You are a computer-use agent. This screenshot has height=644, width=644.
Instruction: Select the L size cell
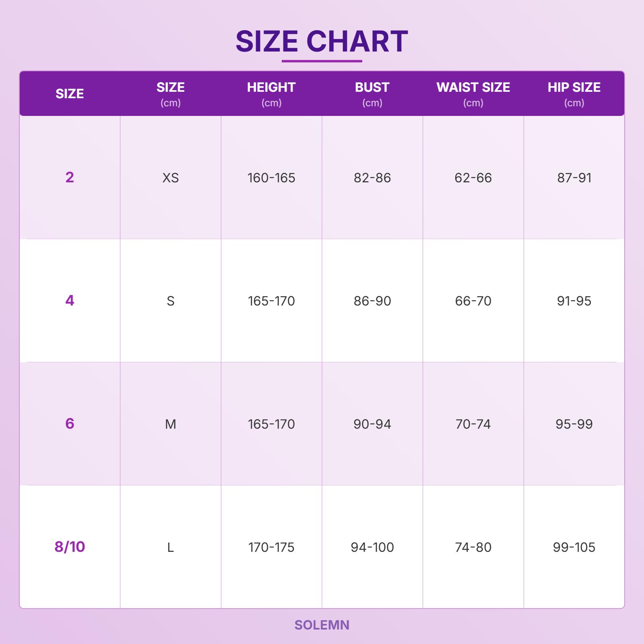(170, 547)
